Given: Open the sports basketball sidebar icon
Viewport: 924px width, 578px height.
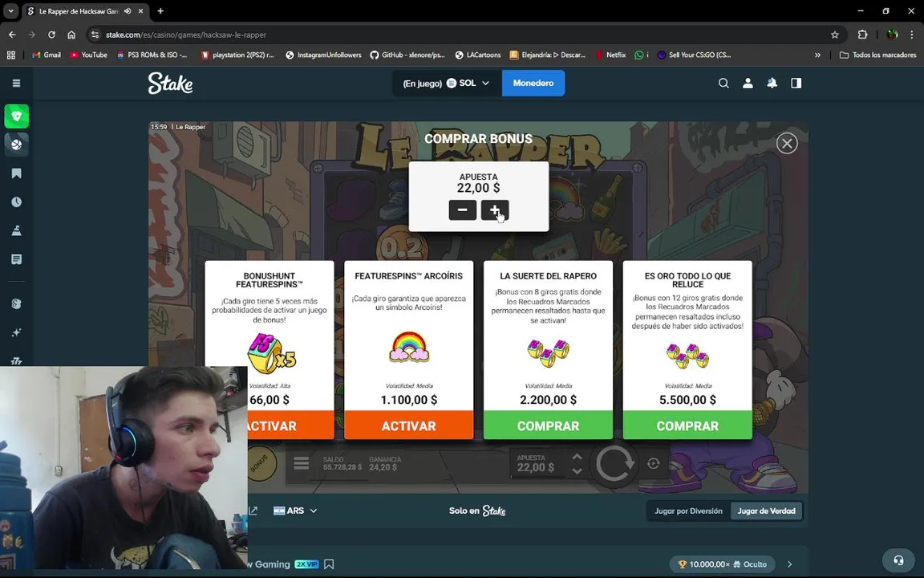Looking at the screenshot, I should tap(17, 144).
